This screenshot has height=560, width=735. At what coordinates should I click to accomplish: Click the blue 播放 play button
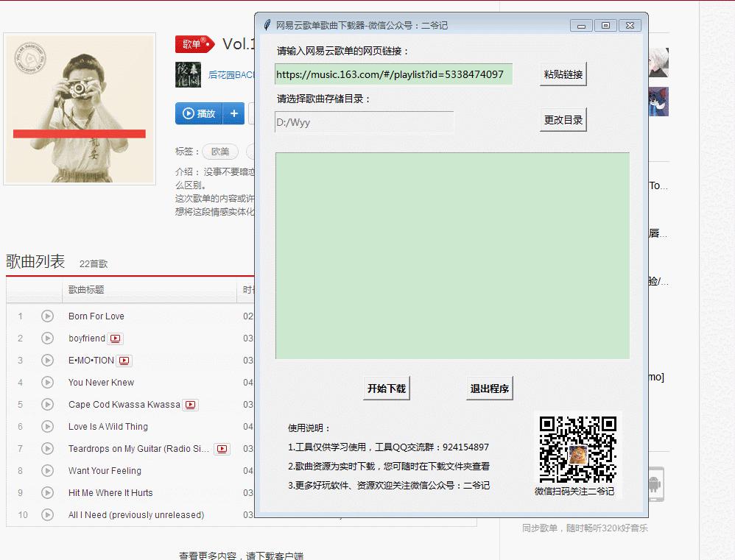click(200, 113)
